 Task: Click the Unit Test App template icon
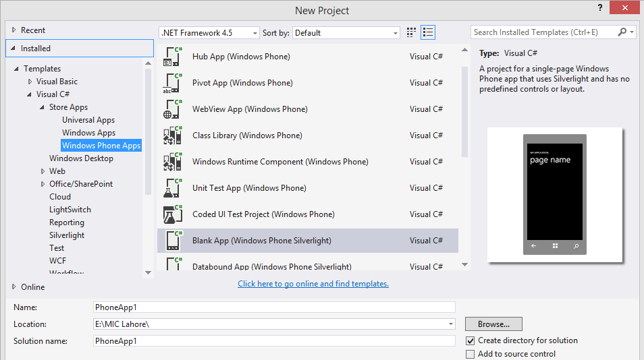(x=173, y=188)
